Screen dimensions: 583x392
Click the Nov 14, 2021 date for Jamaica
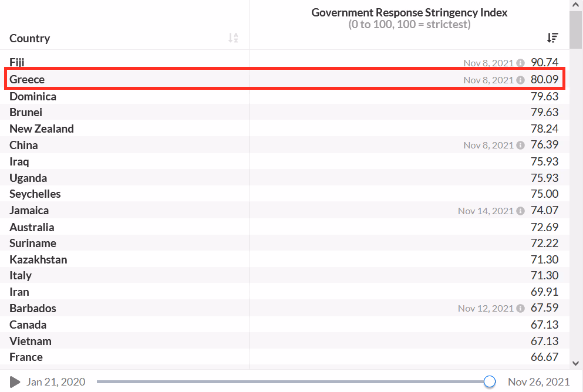point(486,211)
